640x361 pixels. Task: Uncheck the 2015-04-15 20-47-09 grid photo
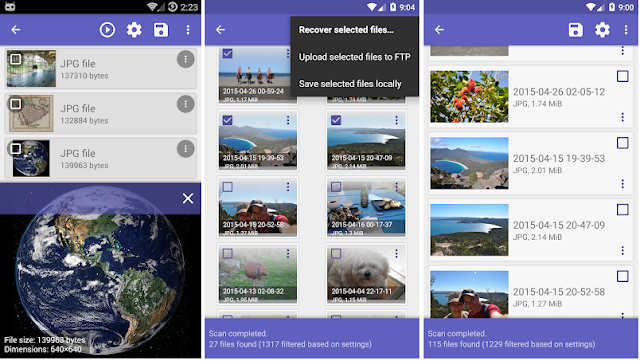click(x=336, y=120)
